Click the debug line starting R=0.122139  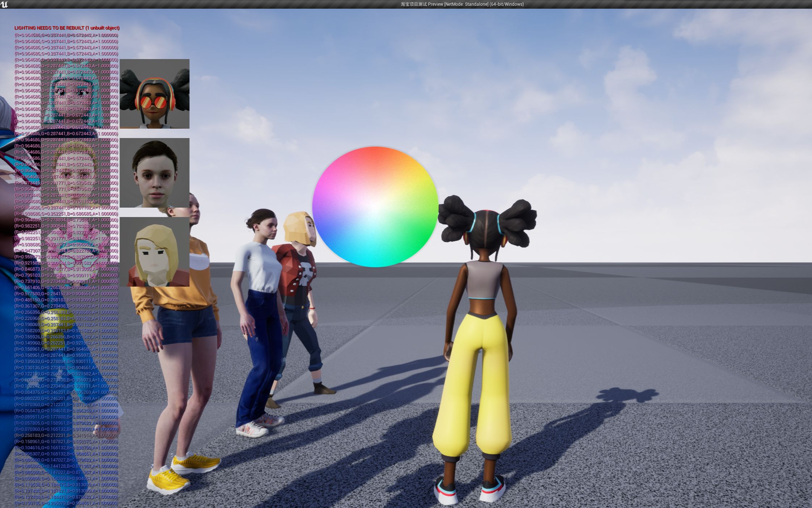coord(66,374)
